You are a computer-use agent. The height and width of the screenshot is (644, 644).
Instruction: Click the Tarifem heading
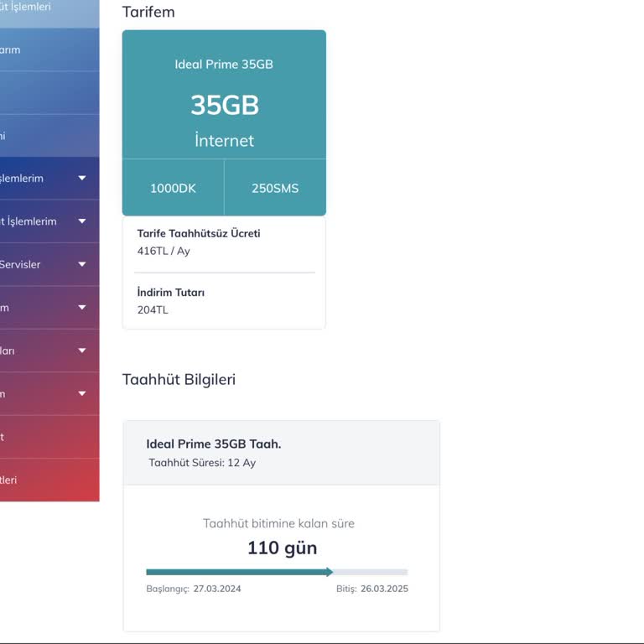148,12
